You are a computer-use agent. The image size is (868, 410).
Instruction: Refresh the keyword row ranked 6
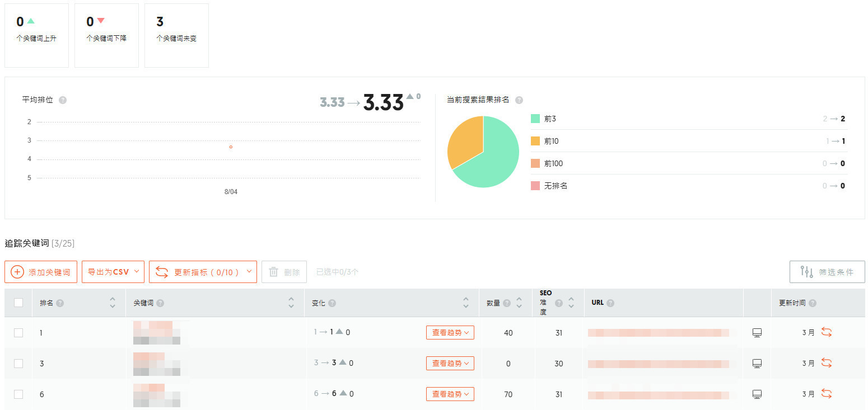click(x=827, y=394)
